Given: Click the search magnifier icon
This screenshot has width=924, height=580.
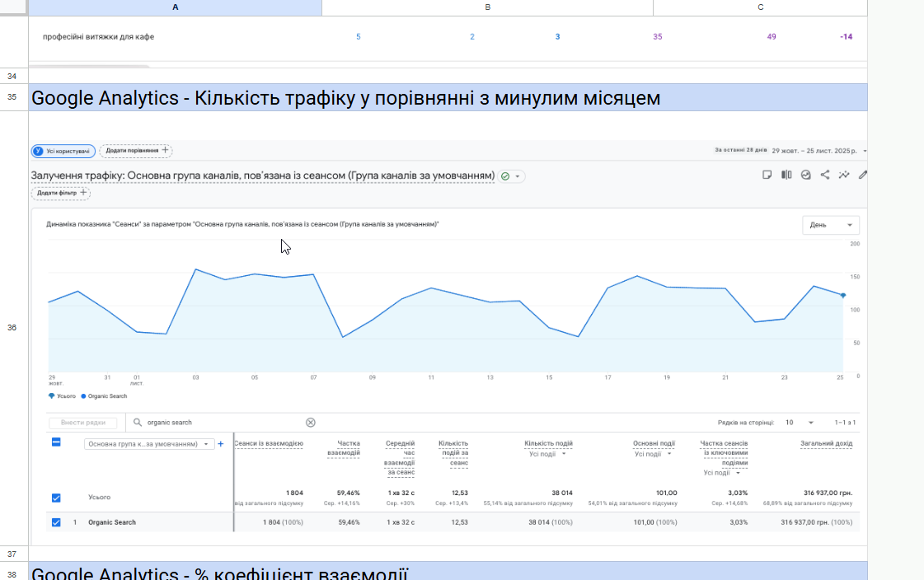Looking at the screenshot, I should (138, 422).
